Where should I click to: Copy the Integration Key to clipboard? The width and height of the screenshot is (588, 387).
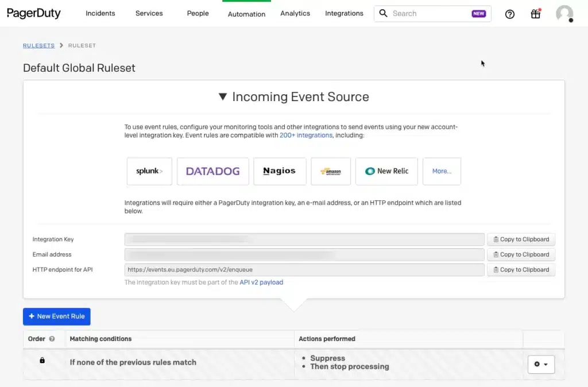tap(521, 239)
